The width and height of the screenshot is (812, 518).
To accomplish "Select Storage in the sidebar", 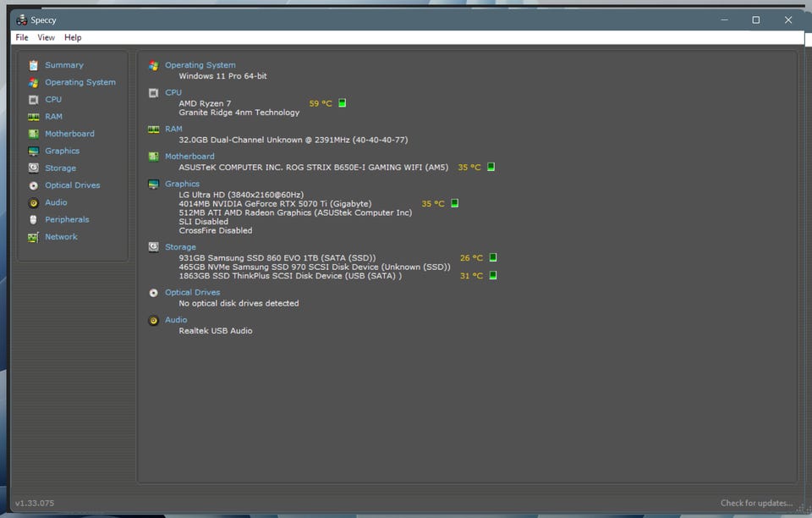I will tap(60, 168).
